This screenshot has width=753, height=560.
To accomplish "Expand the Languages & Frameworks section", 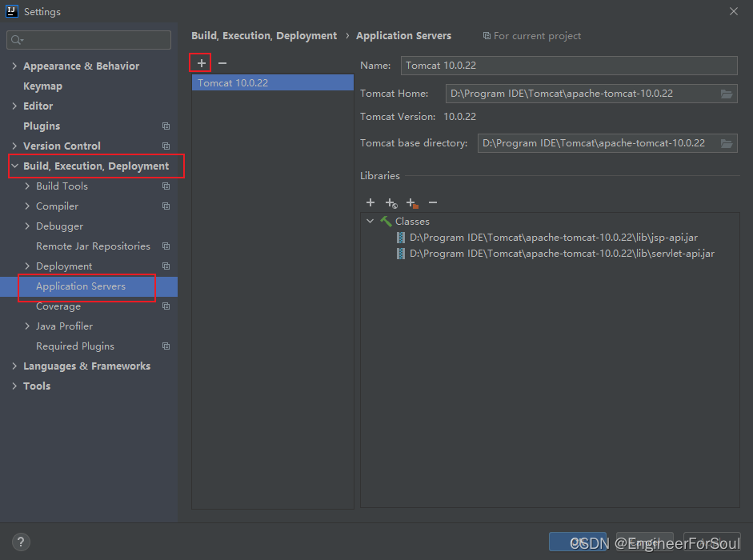I will 14,366.
